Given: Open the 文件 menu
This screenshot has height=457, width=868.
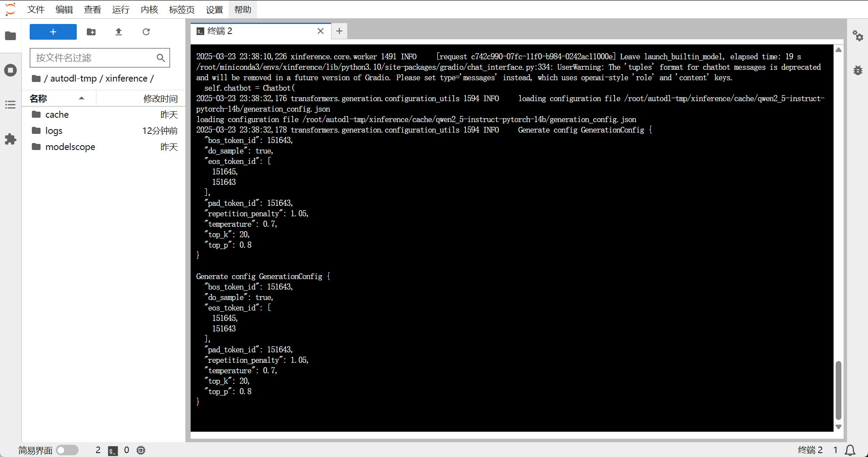Looking at the screenshot, I should [x=36, y=10].
